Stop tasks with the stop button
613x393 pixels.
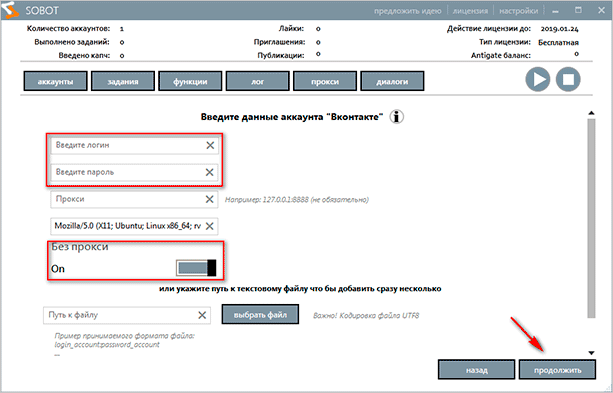coord(568,79)
